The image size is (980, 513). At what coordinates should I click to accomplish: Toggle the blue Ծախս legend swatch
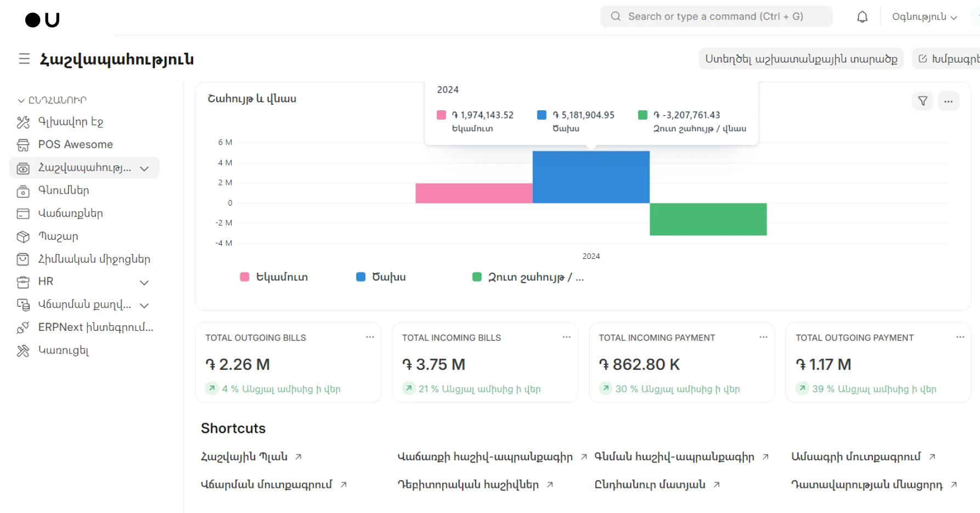pos(361,277)
